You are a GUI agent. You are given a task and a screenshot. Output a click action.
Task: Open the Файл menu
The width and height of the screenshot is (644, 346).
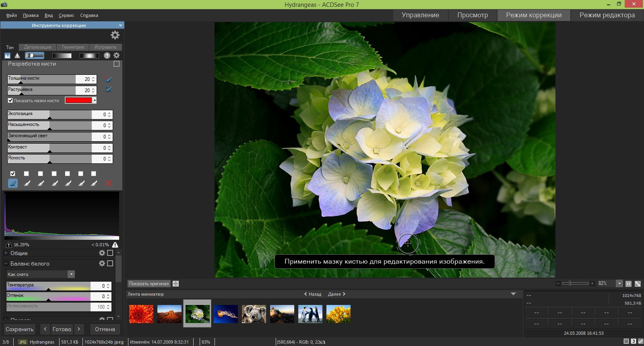coord(12,15)
